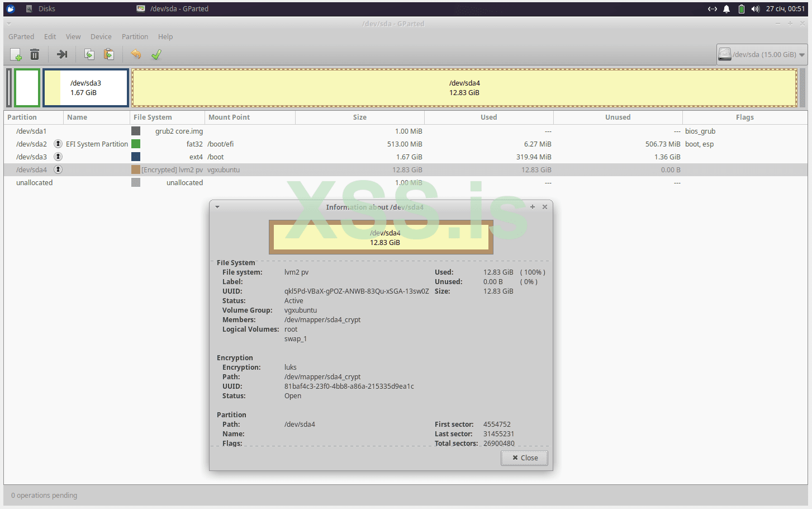Click the logical volume swap_1 text

296,339
